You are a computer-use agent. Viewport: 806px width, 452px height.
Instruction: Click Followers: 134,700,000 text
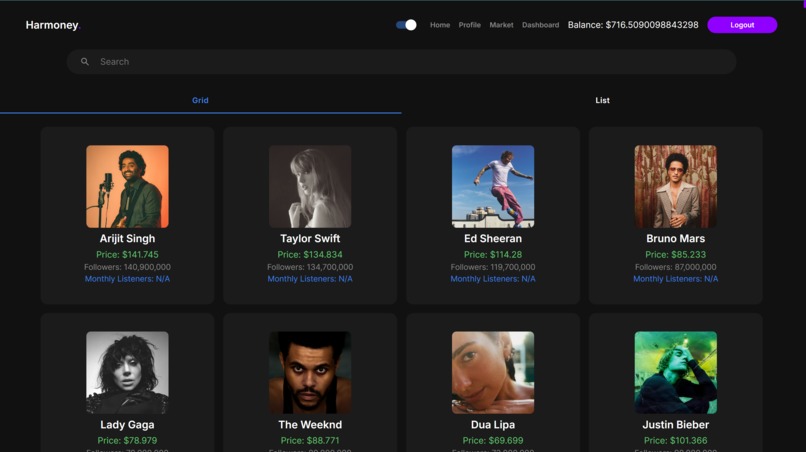point(310,267)
